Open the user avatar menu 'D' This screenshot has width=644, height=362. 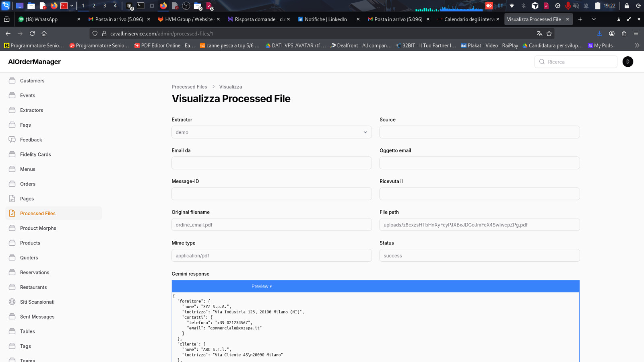(x=627, y=62)
